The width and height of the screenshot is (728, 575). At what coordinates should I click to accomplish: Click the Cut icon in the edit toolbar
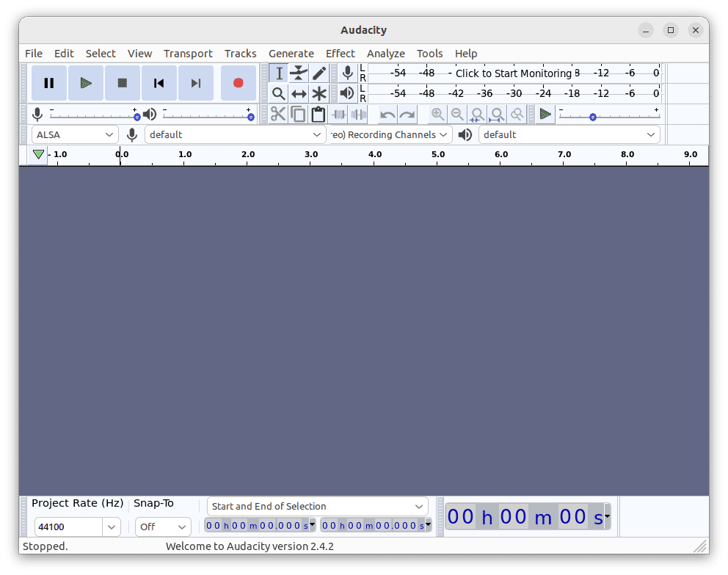pos(278,114)
